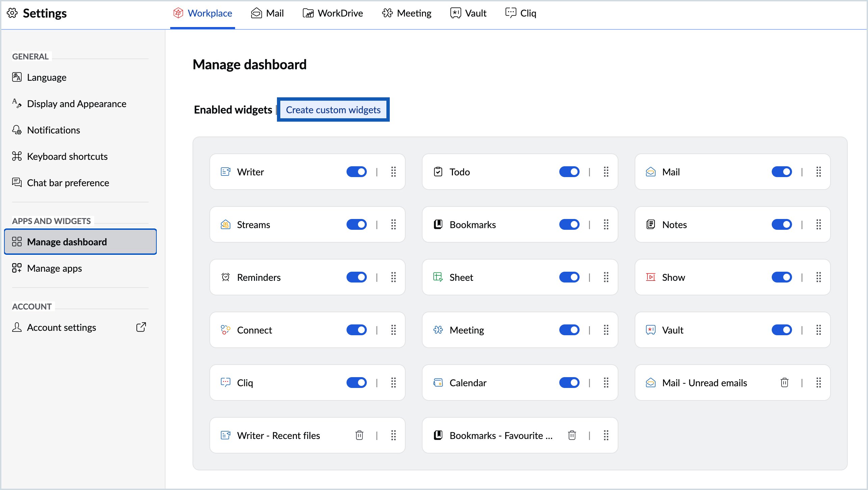868x490 pixels.
Task: Grab the drag handle on Writer widget
Action: (x=393, y=172)
